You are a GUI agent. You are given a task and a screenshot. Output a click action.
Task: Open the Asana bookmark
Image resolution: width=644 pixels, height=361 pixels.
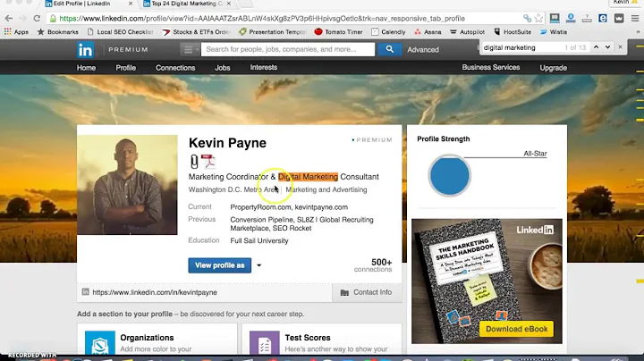(428, 31)
